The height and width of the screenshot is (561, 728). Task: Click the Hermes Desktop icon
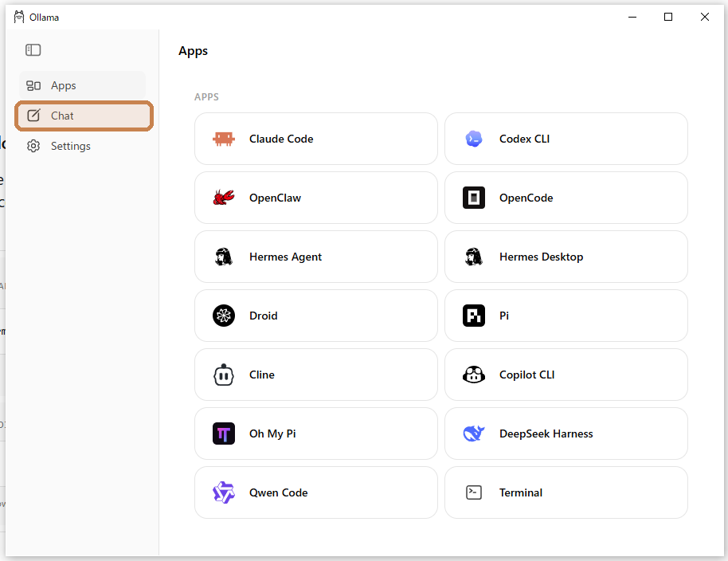tap(474, 257)
